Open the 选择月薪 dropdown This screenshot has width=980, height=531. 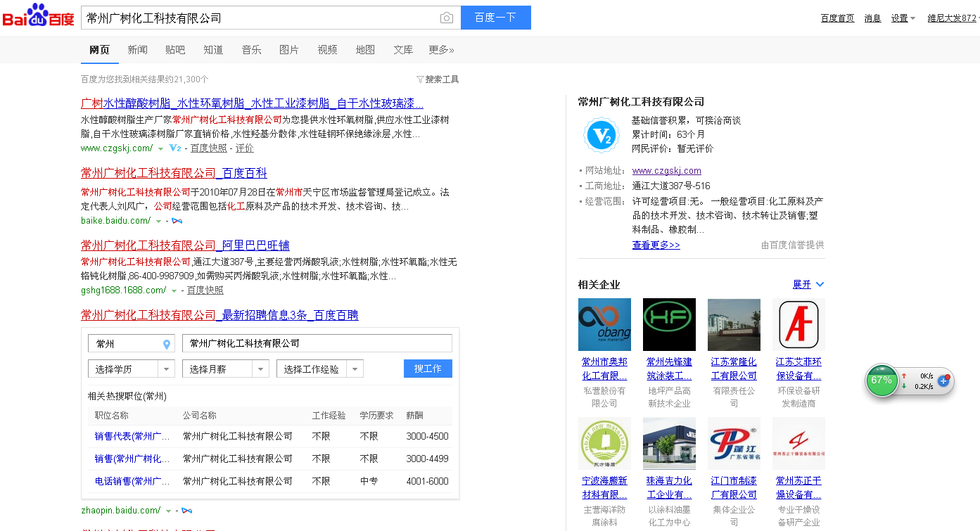coord(226,369)
